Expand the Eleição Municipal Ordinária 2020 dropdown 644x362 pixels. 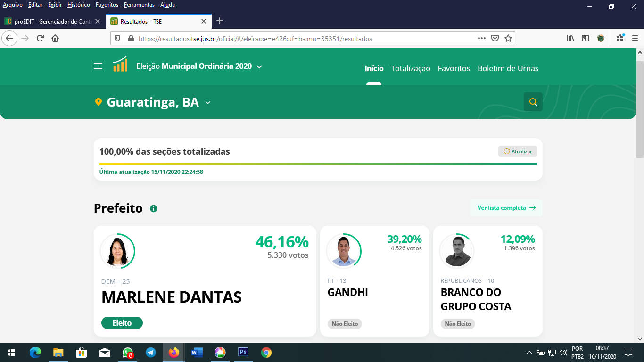coord(259,67)
